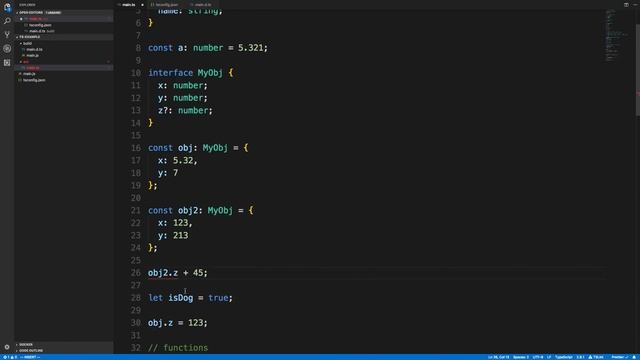Open the Explorer view in the activity bar
Viewport: 640px width, 360px height.
7,7
